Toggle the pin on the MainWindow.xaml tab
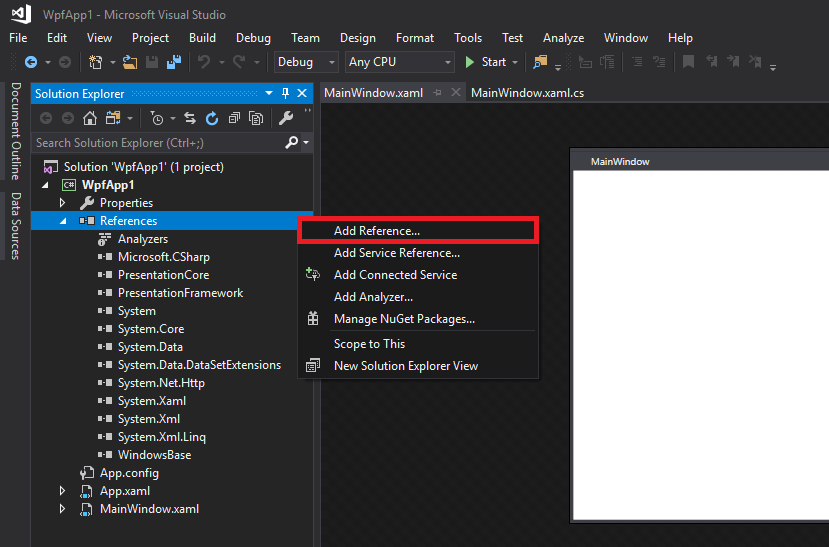 437,93
